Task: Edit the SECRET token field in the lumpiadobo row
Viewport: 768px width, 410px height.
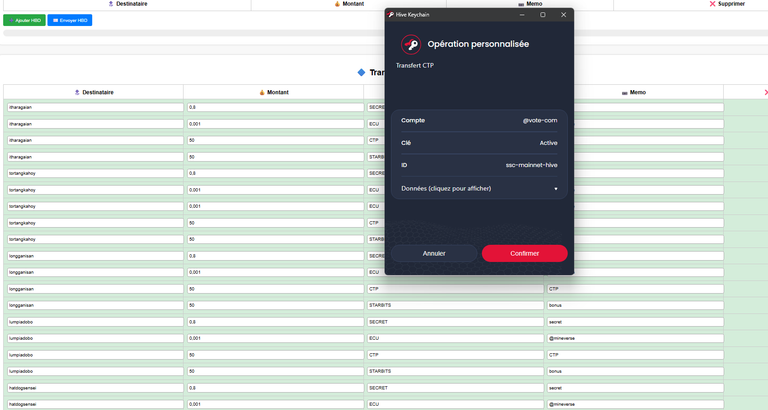Action: [456, 322]
